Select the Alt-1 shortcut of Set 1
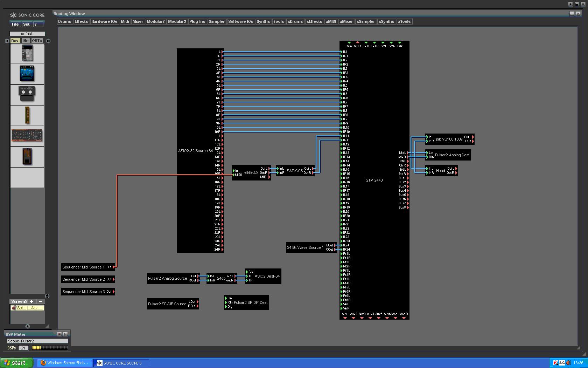Screen dimensions: 588x368 point(35,308)
